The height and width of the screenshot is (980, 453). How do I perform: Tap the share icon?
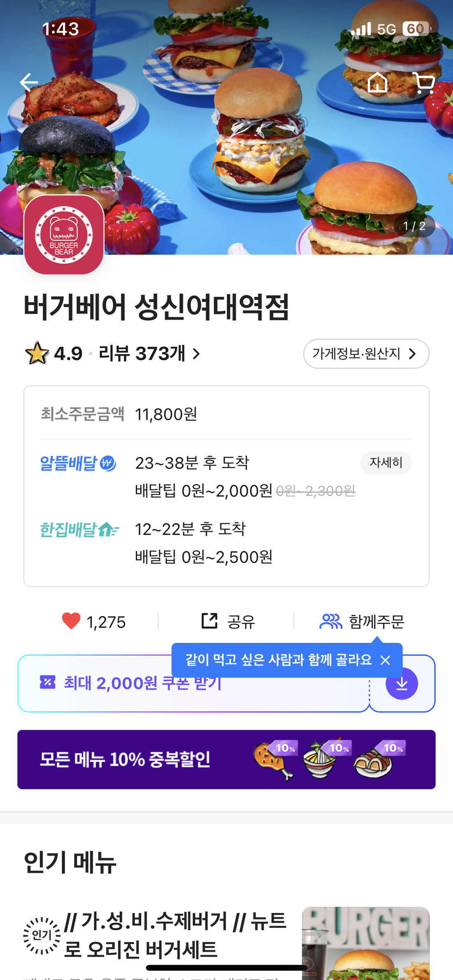pyautogui.click(x=210, y=621)
